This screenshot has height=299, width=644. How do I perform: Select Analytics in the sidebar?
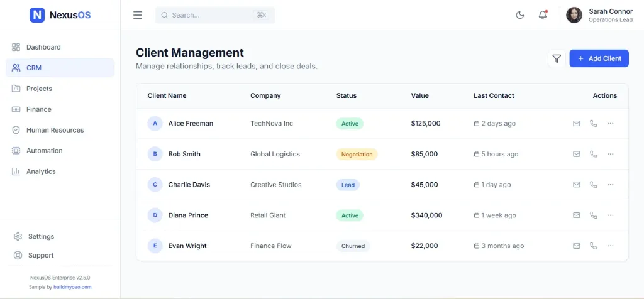[x=41, y=171]
